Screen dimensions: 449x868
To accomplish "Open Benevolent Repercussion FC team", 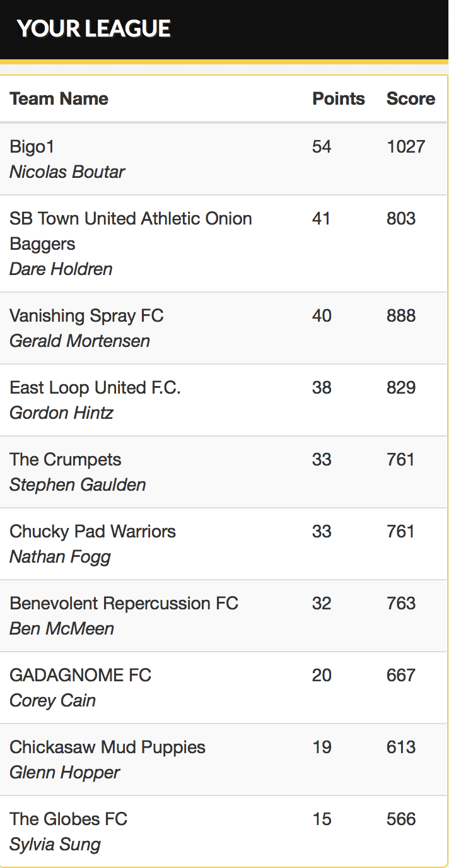I will (124, 603).
